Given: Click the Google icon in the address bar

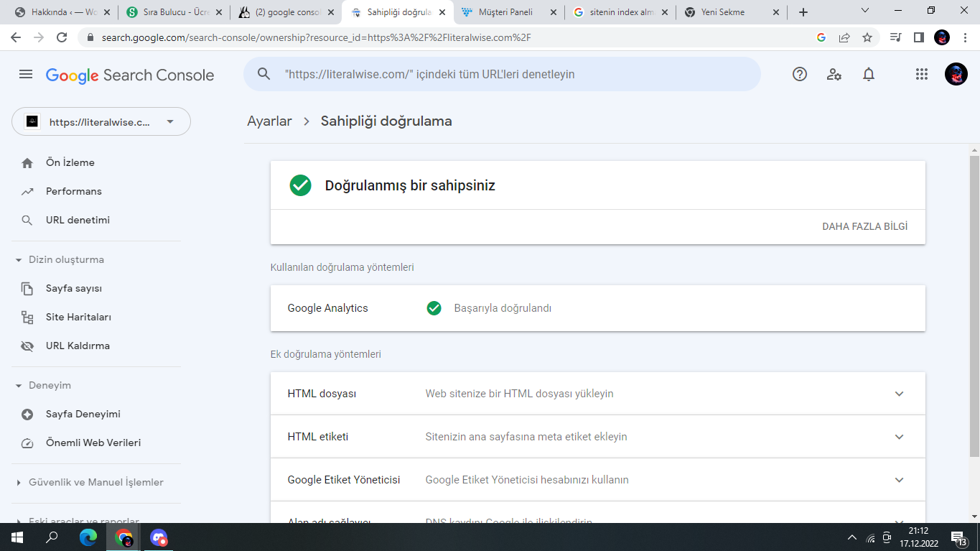Looking at the screenshot, I should 821,37.
